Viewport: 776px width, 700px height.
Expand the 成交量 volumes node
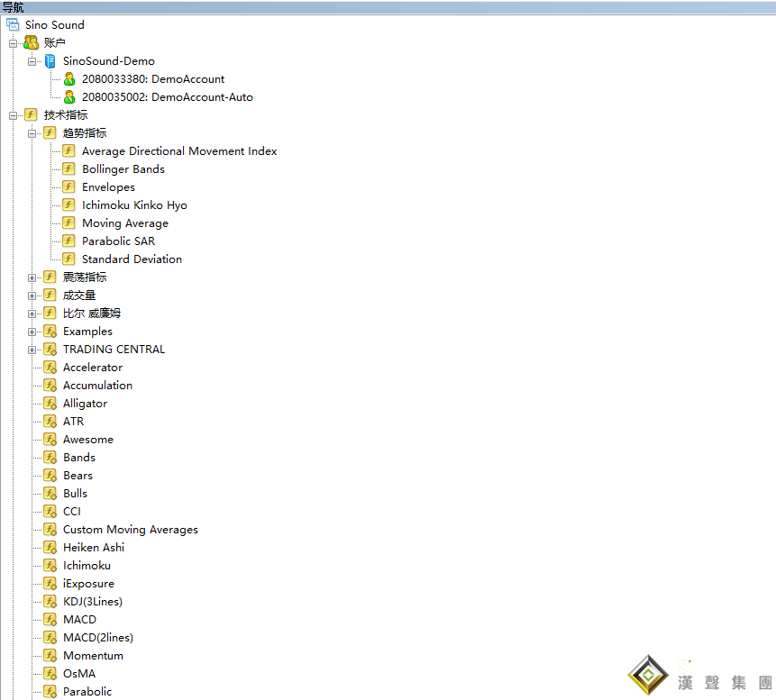coord(32,295)
